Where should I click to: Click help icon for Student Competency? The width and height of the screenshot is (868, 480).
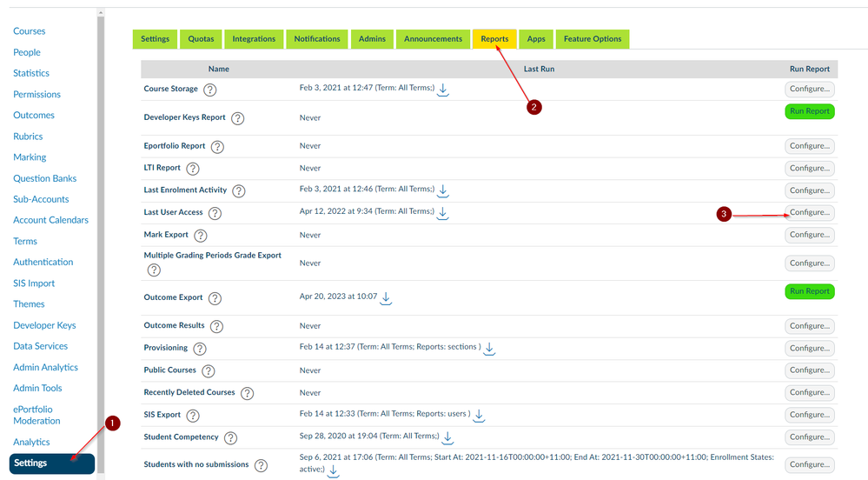coord(230,438)
